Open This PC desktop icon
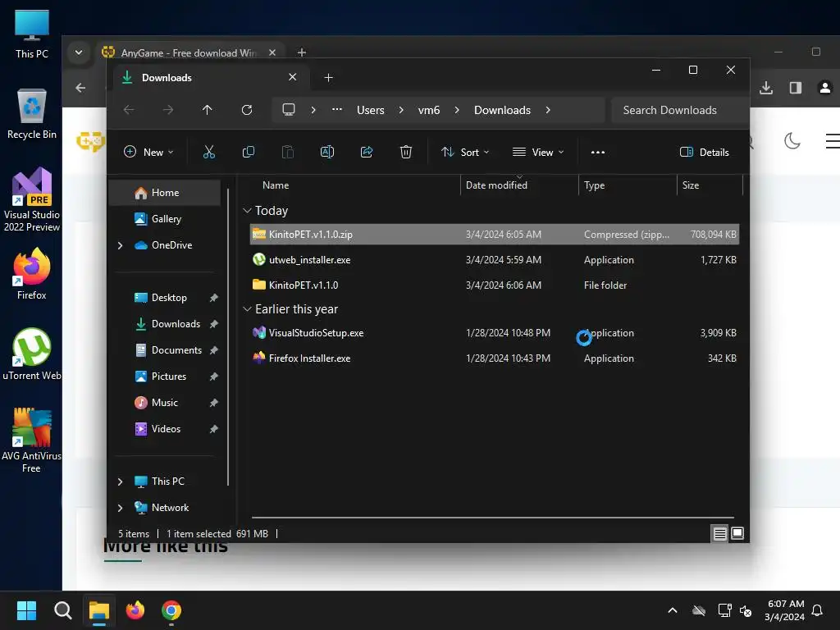Screen dimensions: 840x630 (32, 34)
